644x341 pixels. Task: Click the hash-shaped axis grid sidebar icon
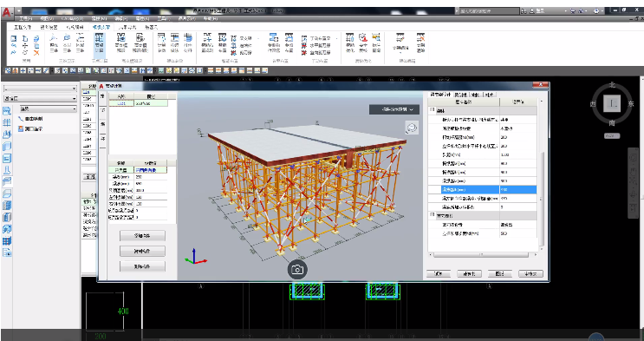pyautogui.click(x=7, y=122)
